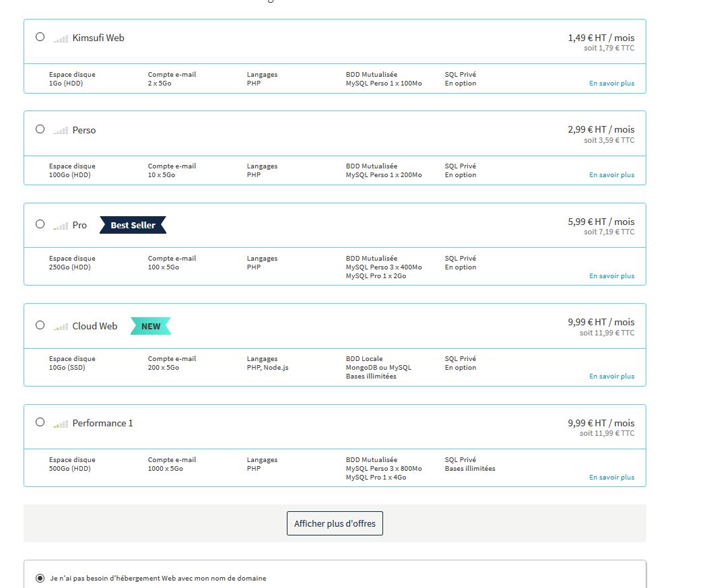Screen dimensions: 711x588
Task: Click the Kimsufi Web offer title
Action: tap(98, 38)
